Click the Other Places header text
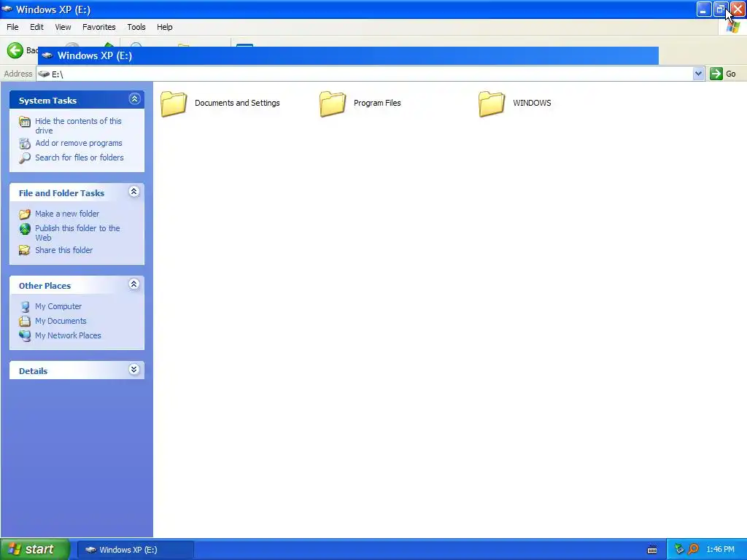This screenshot has width=747, height=560. pyautogui.click(x=44, y=286)
